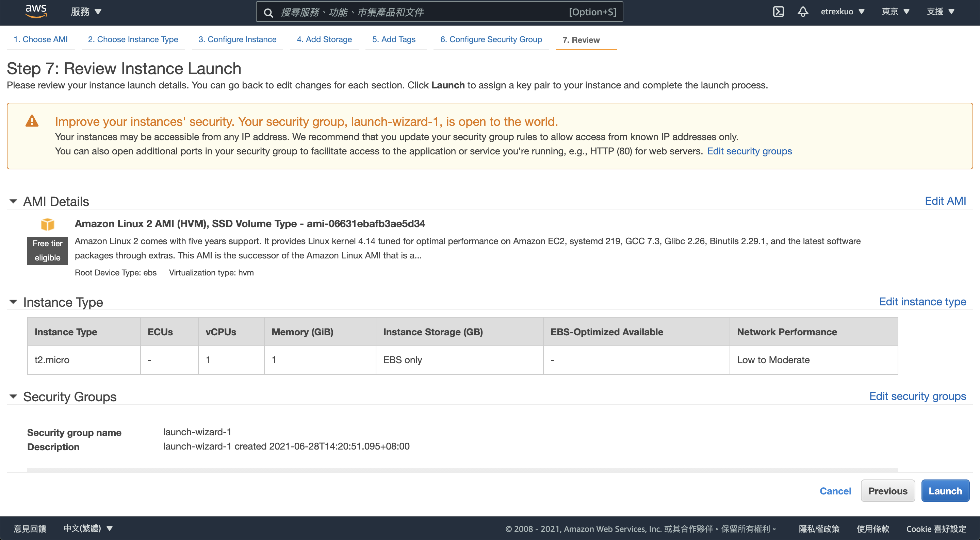Click the ECUs column header
980x540 pixels.
click(169, 332)
